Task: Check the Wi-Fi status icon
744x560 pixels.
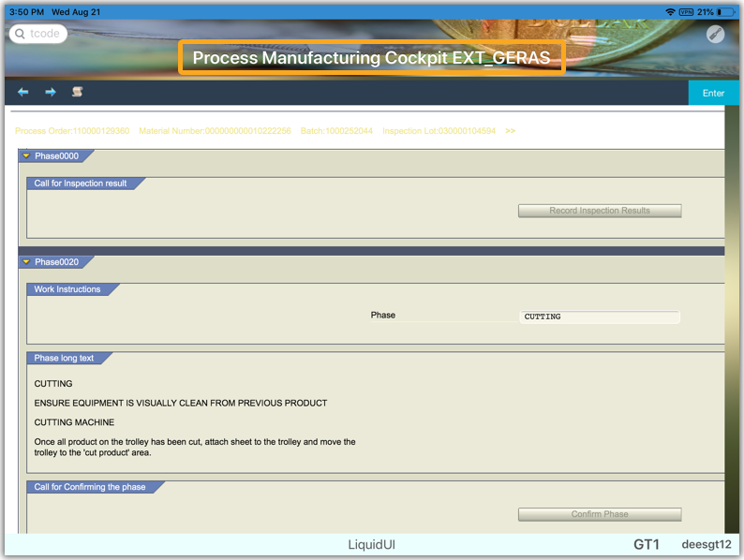Action: pos(670,11)
